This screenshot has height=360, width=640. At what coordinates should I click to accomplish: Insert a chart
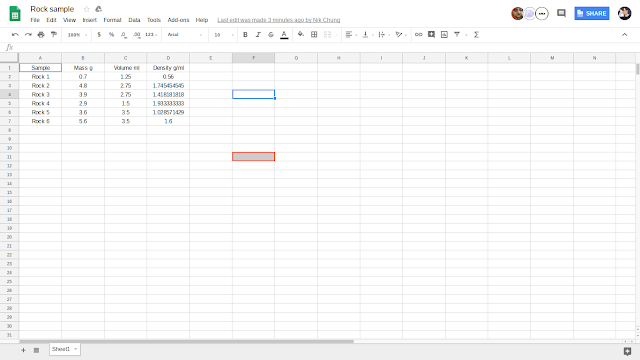[x=444, y=35]
